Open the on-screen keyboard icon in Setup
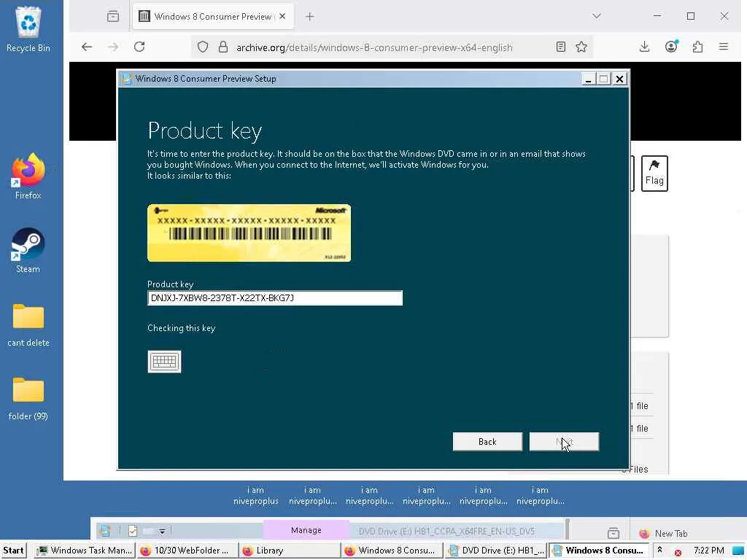747x560 pixels. pos(164,362)
